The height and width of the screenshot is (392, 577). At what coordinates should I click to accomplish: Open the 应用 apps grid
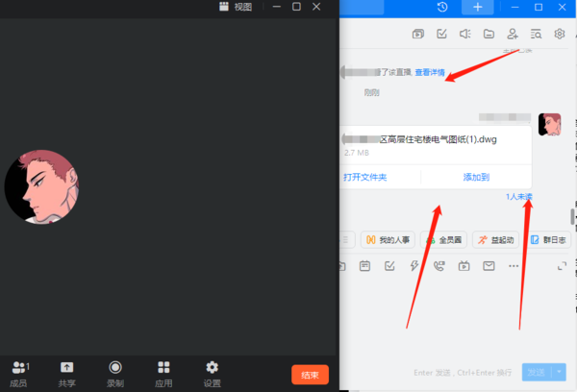pos(164,373)
